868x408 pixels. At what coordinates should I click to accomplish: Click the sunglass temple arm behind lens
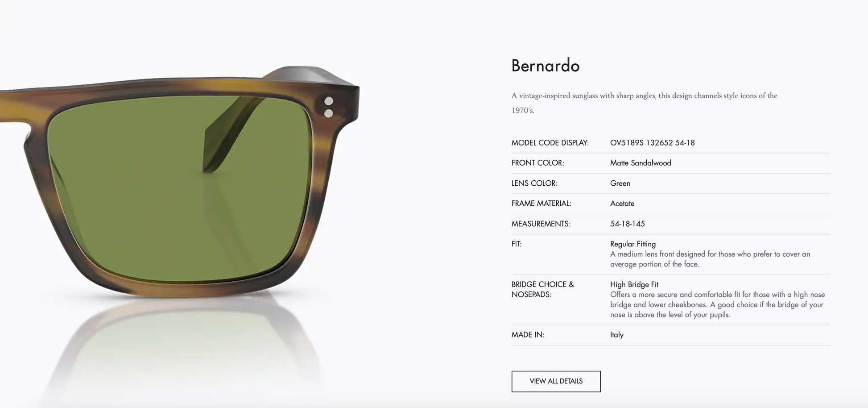click(232, 134)
